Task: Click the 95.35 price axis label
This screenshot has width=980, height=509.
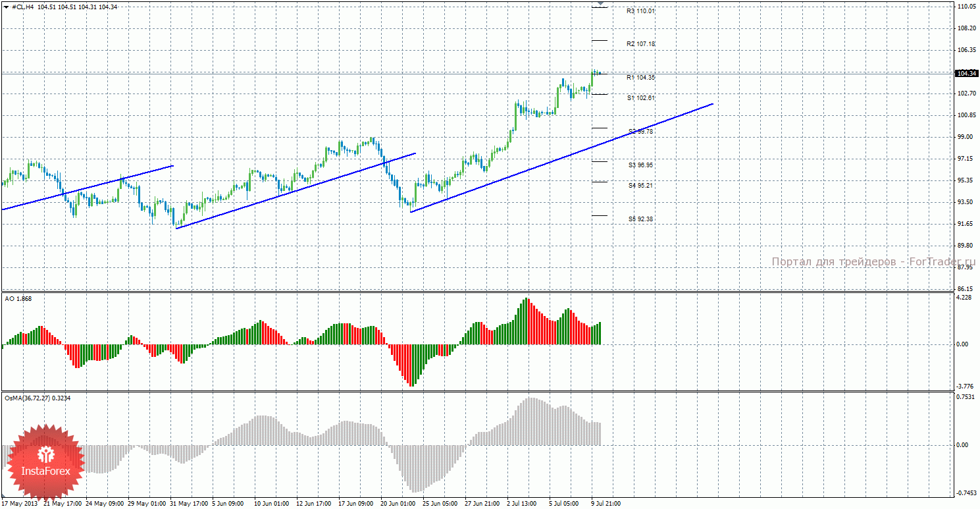Action: pos(965,180)
